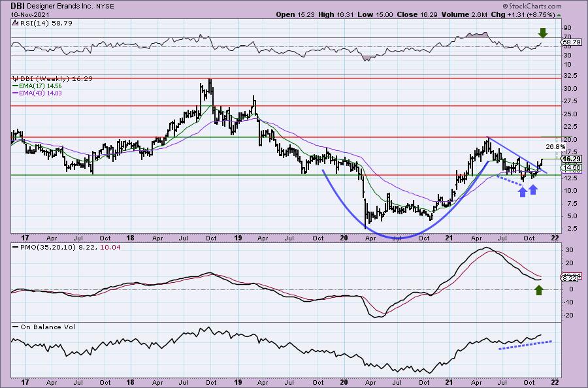Click the 58.79 RSI value tag on right axis
588x388 pixels.
[572, 42]
